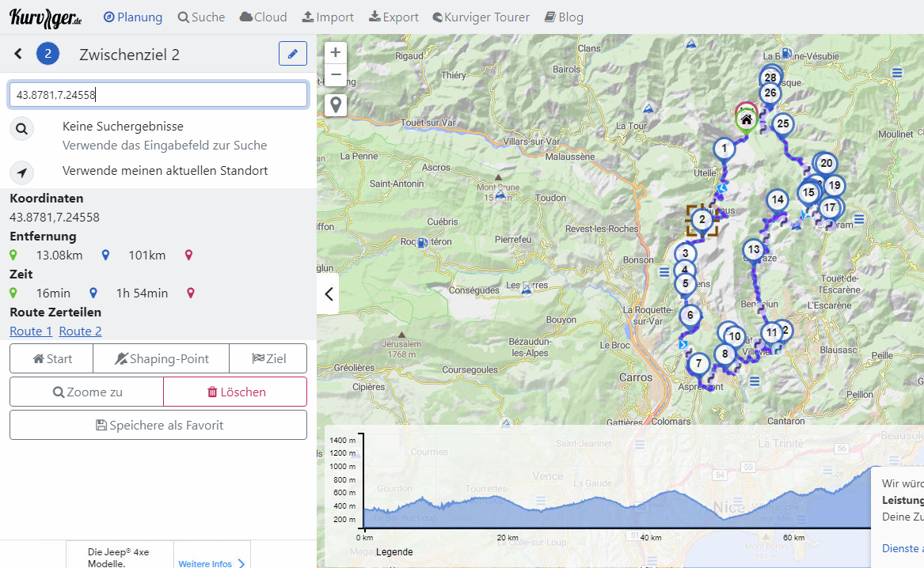924x568 pixels.
Task: Zoom in on the map
Action: (336, 53)
